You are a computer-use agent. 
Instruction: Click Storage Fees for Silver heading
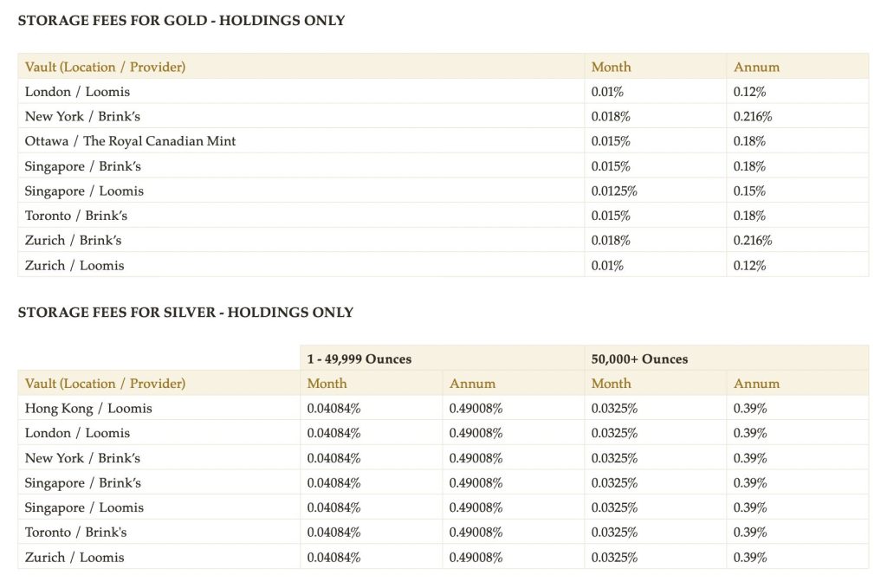point(185,313)
